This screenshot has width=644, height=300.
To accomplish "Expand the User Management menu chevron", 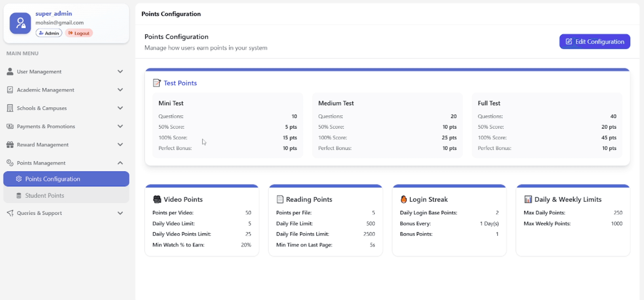I will tap(120, 72).
